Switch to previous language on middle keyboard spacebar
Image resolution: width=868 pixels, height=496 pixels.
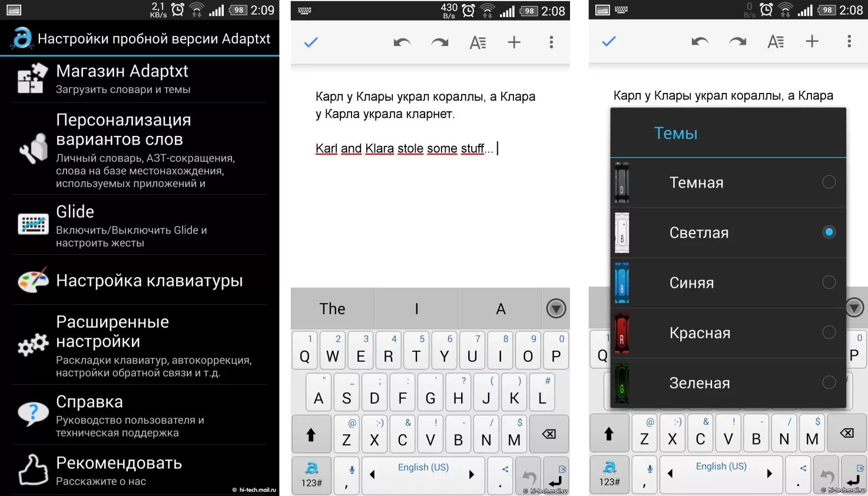pyautogui.click(x=372, y=474)
